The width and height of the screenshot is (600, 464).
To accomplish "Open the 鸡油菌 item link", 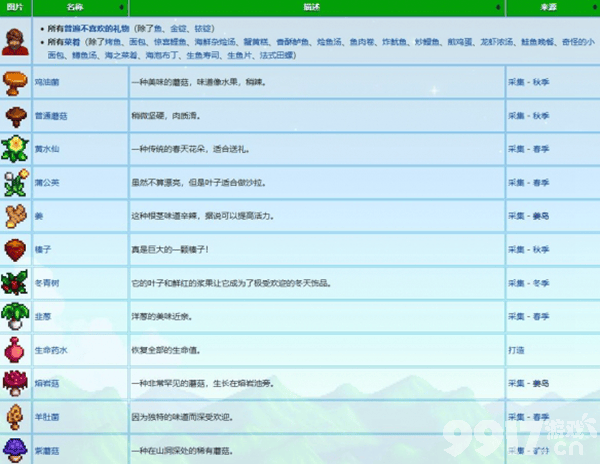I will [47, 82].
